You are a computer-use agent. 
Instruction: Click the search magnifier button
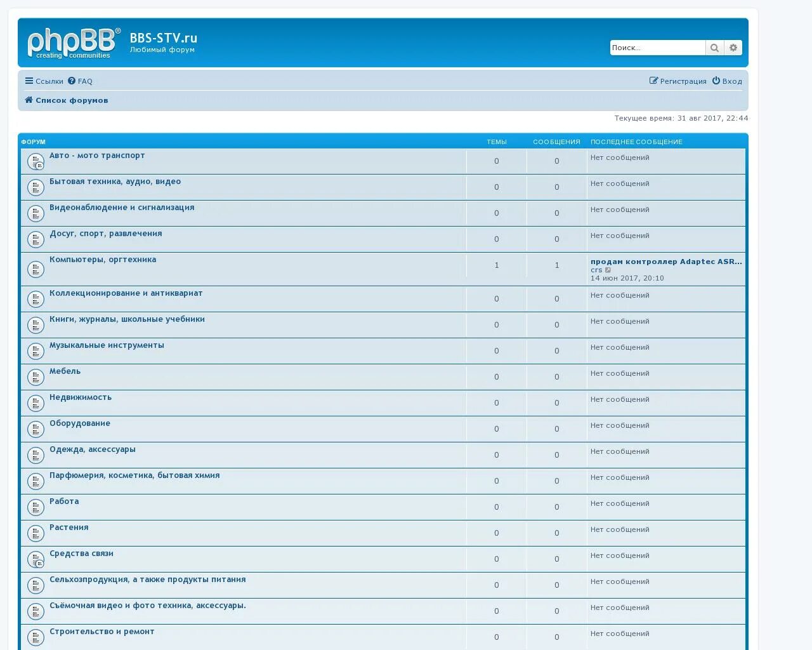coord(715,48)
